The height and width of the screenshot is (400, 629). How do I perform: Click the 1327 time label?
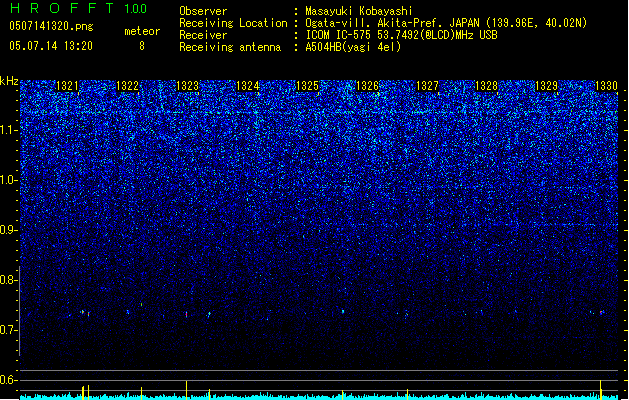pos(428,86)
